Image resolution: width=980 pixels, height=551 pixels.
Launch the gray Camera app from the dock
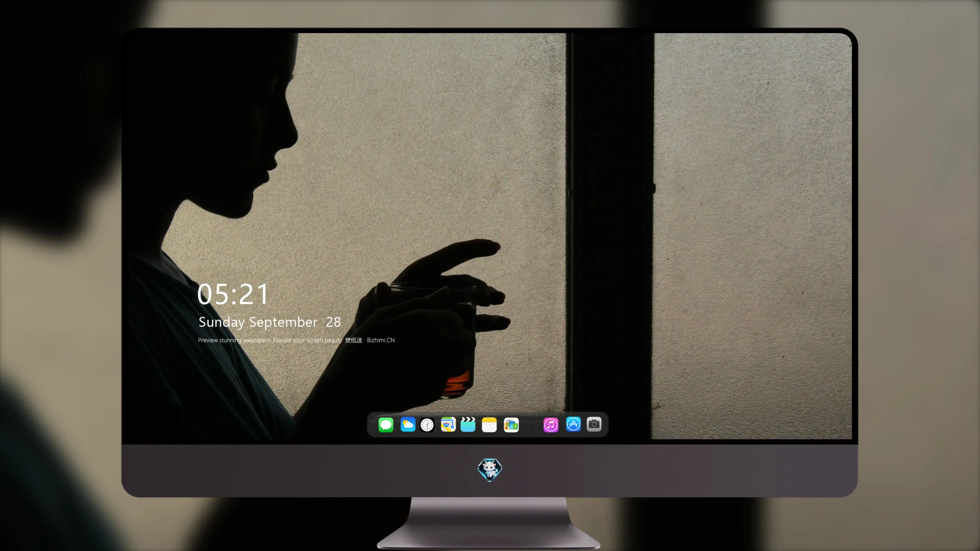(594, 424)
